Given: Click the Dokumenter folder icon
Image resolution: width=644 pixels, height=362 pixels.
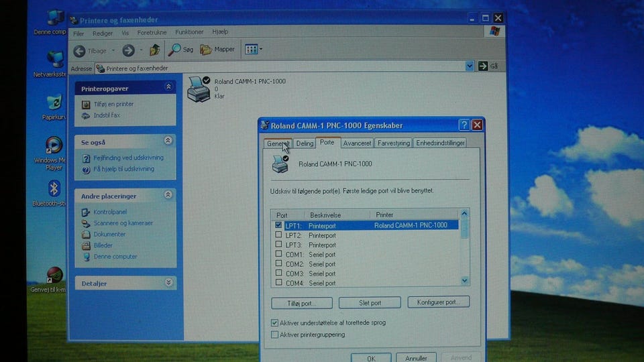Looking at the screenshot, I should (x=85, y=235).
